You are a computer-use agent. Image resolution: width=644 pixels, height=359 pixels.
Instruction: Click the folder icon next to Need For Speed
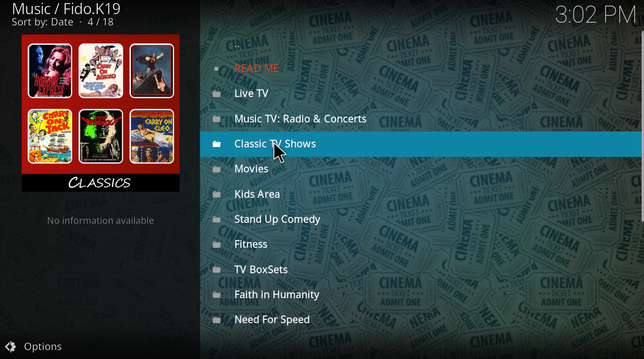click(x=216, y=320)
